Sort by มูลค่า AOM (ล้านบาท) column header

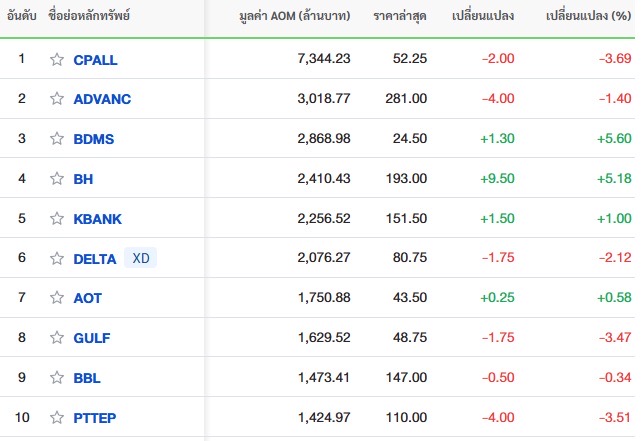(x=295, y=16)
